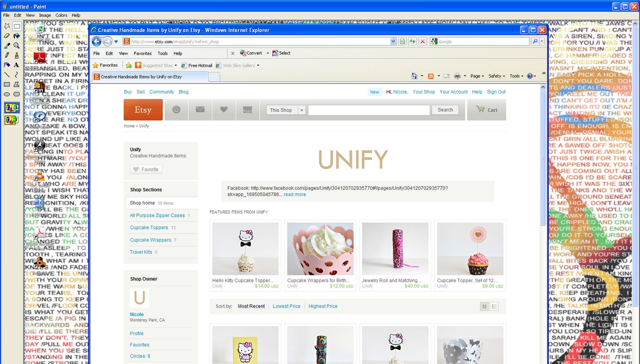The width and height of the screenshot is (640, 364).
Task: Choose the Fill With Color bucket tool
Action: point(16,36)
